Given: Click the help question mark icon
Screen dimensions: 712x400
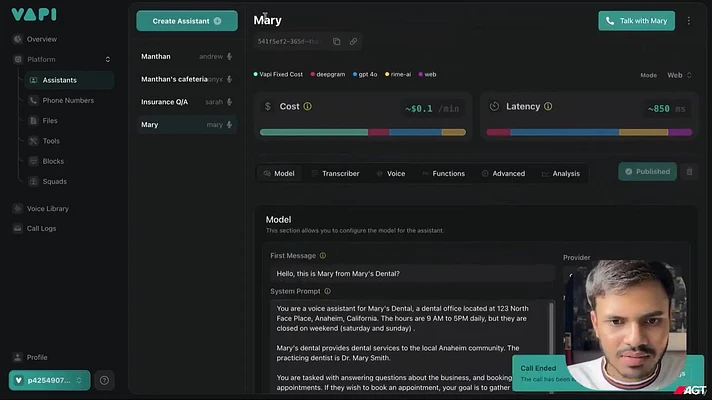Looking at the screenshot, I should pyautogui.click(x=104, y=380).
